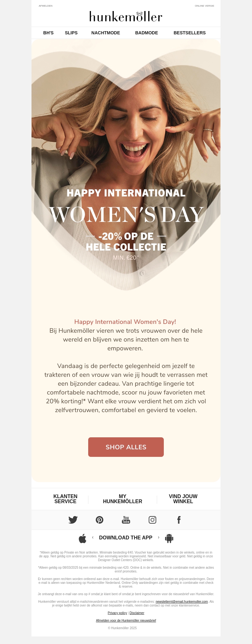The image size is (252, 644).
Task: Open the BESTSELLERS menu item
Action: click(189, 33)
